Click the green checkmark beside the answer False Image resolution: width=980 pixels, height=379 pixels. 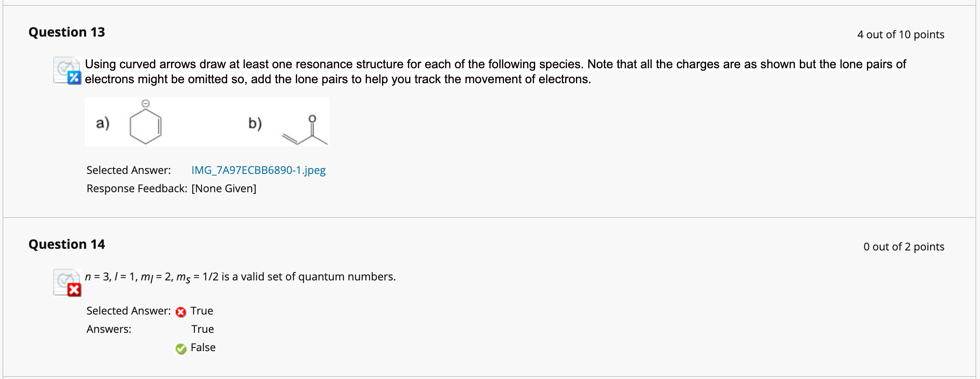(180, 348)
